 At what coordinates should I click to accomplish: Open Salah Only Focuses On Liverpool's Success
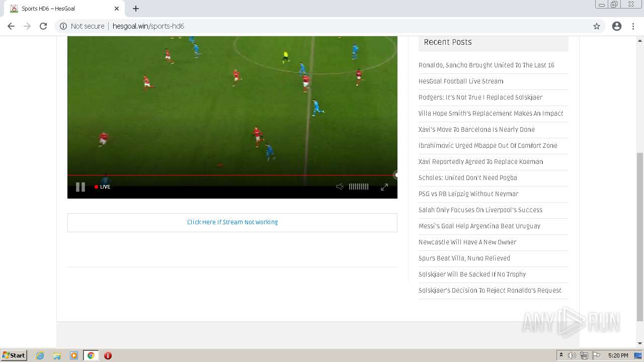pos(480,210)
